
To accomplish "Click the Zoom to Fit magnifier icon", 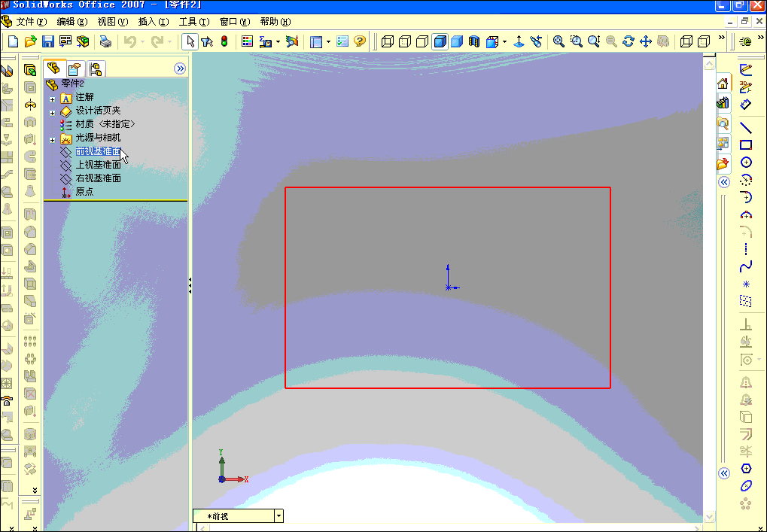I will pos(559,41).
